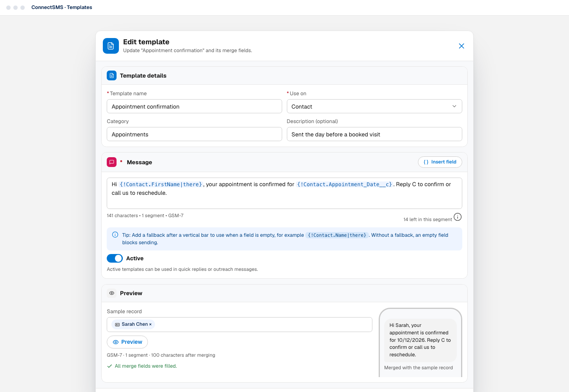The image size is (569, 392).
Task: Click the Sample record lookup field
Action: tap(239, 325)
